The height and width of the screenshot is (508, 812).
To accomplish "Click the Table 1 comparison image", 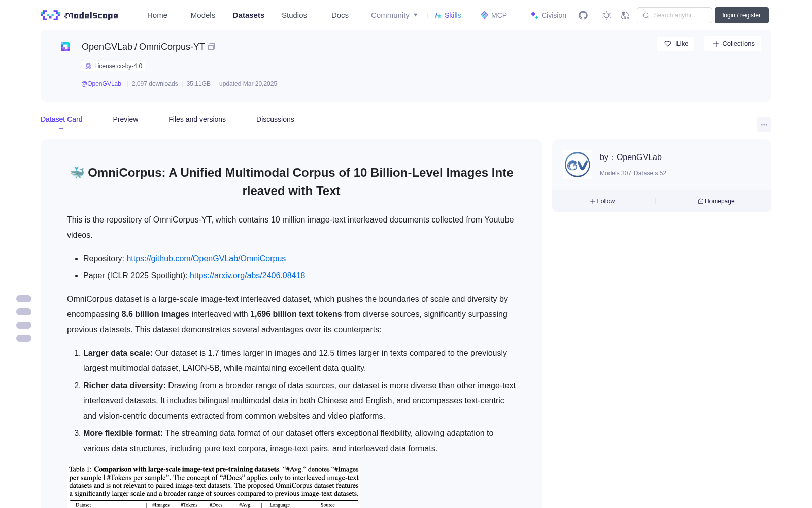I will pos(214,486).
